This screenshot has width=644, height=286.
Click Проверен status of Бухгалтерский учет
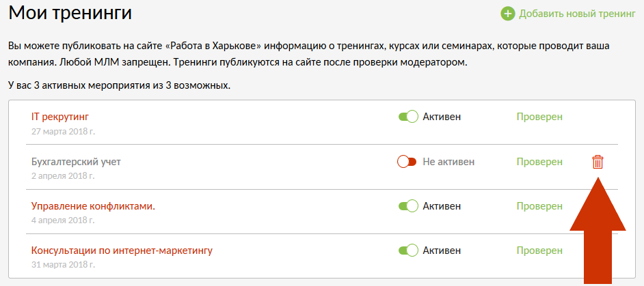(539, 162)
